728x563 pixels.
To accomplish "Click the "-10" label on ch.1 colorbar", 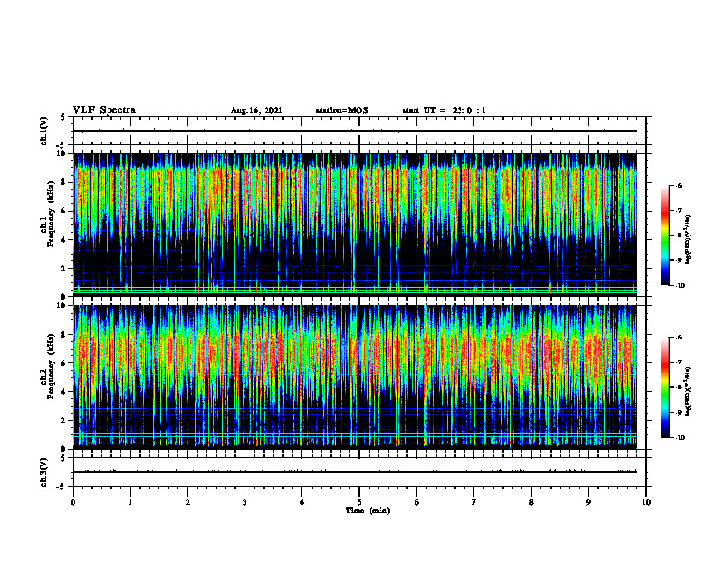I will 679,286.
